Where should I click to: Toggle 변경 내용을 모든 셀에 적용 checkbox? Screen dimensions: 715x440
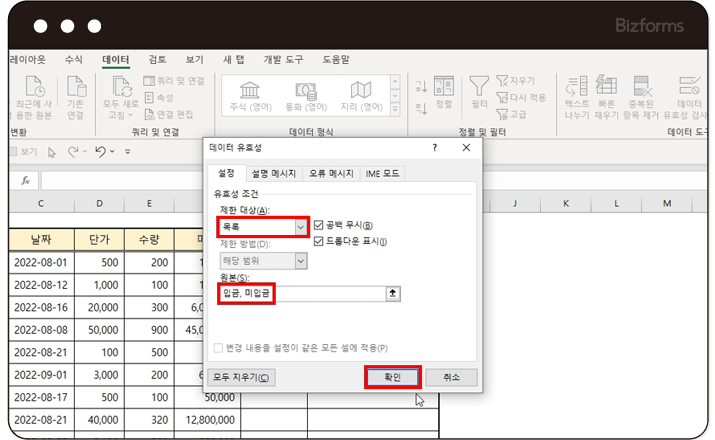point(218,348)
